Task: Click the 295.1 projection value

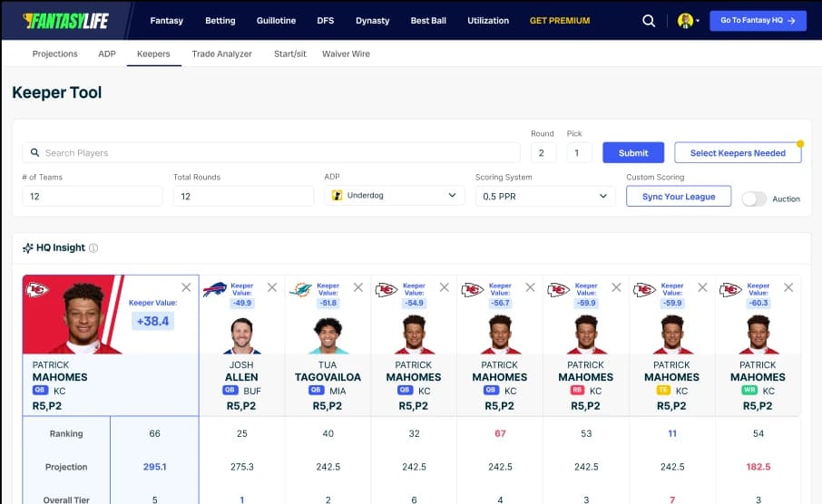Action: click(154, 466)
